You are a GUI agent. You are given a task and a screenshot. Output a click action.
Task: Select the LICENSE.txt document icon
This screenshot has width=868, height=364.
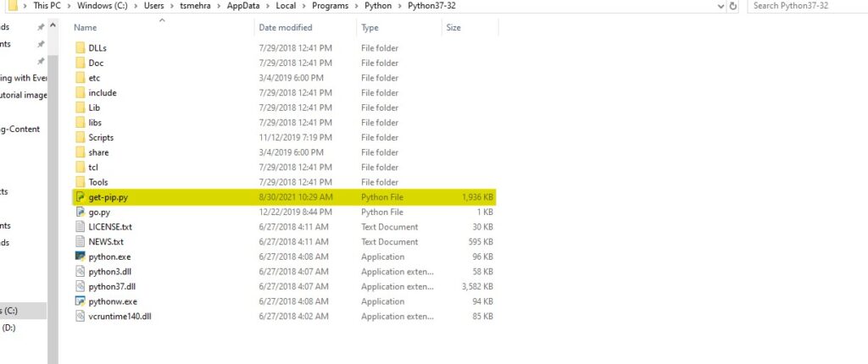[x=80, y=227]
